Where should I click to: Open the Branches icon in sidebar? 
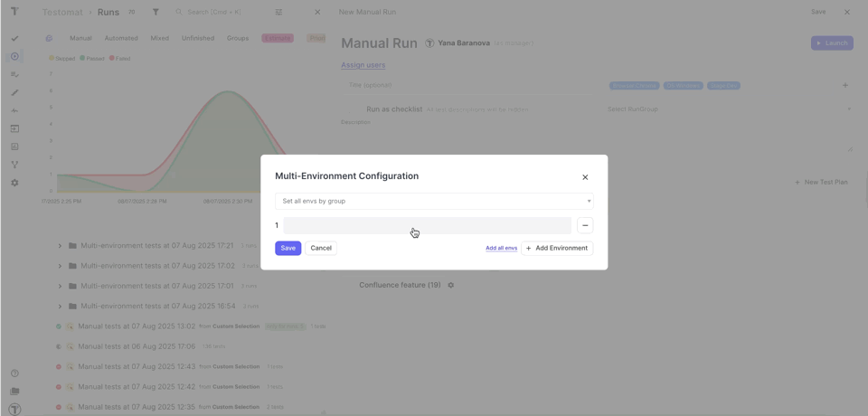14,165
